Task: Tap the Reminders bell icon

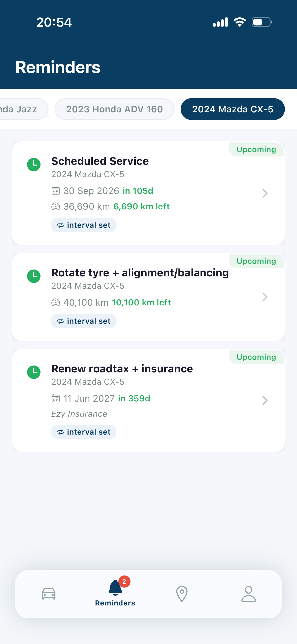Action: coord(115,588)
